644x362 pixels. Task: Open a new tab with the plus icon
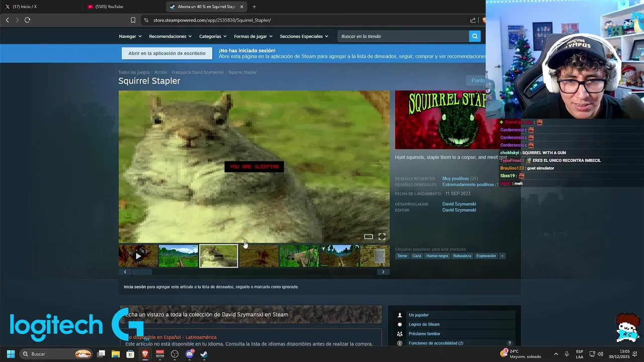tap(254, 7)
